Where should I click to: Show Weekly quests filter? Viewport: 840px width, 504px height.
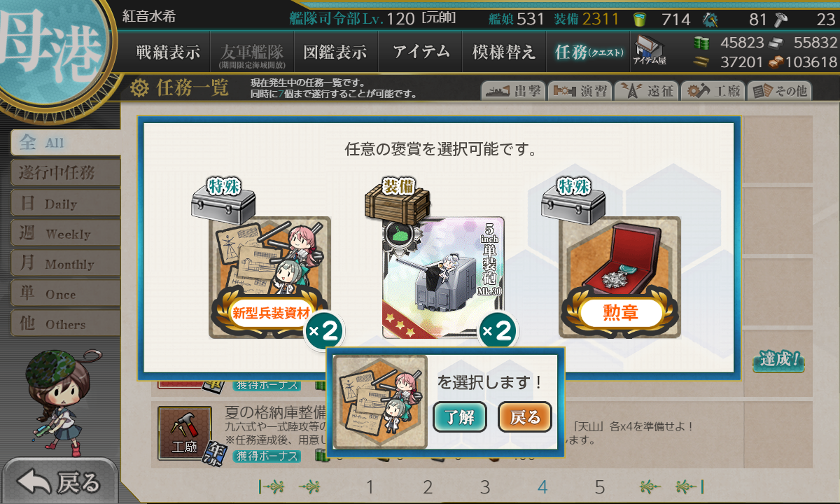65,233
